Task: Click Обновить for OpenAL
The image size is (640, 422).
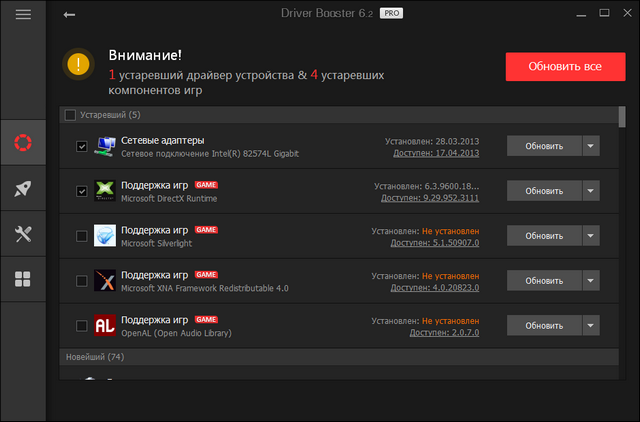Action: 544,325
